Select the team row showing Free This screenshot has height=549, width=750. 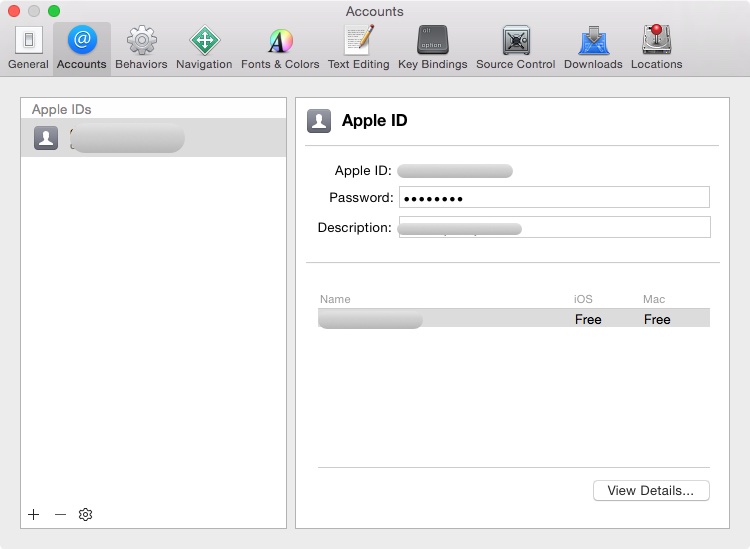click(x=513, y=319)
